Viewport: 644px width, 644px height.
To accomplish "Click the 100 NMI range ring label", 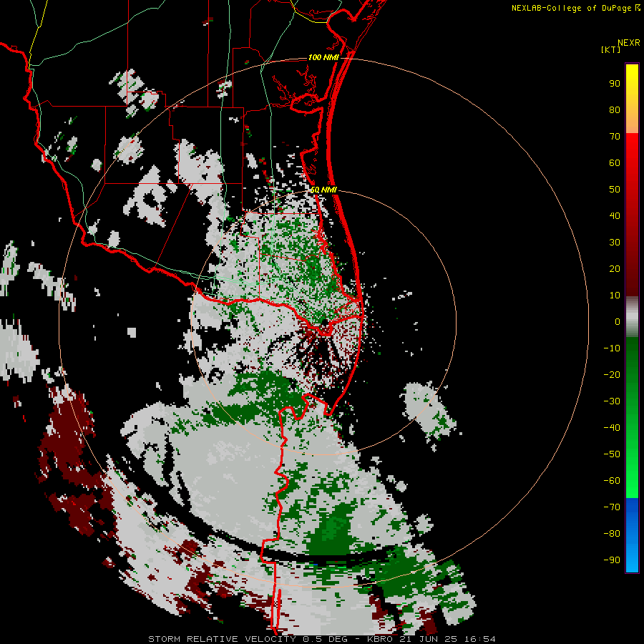I will click(323, 57).
